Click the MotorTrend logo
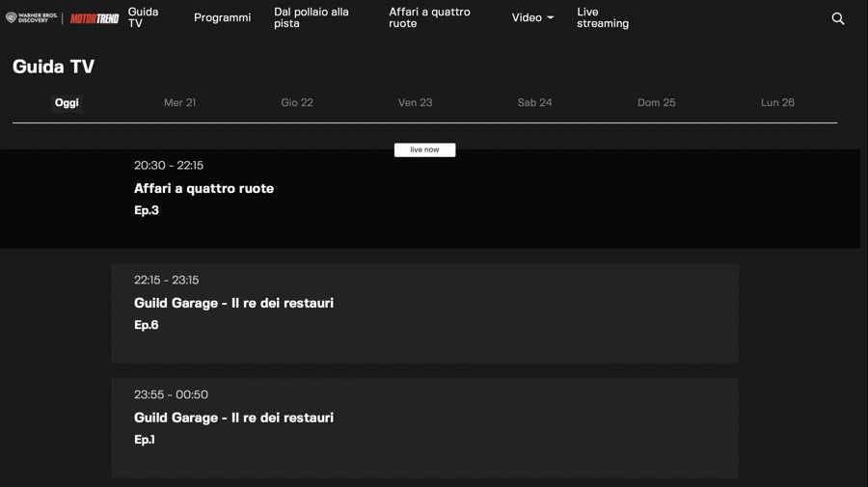The image size is (868, 487). (95, 19)
